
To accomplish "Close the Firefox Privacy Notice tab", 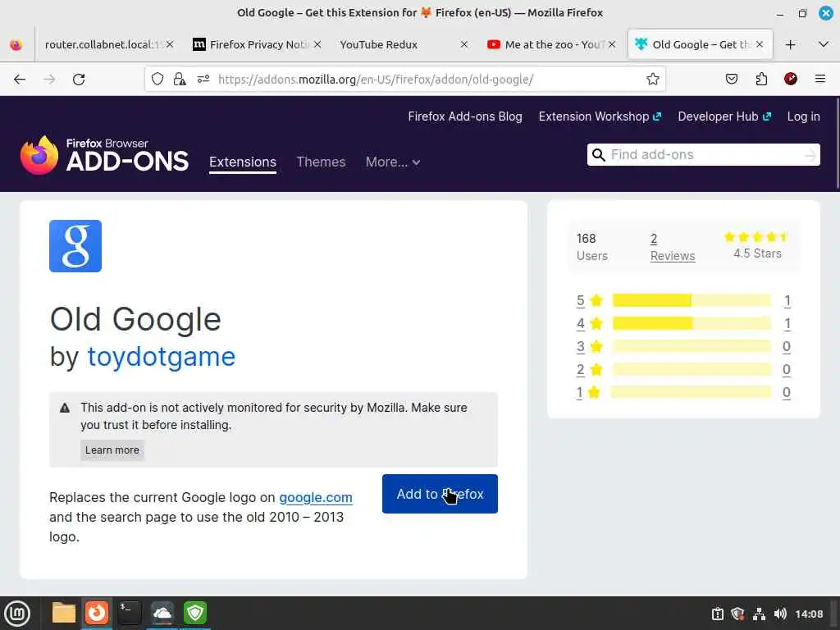I will (x=317, y=44).
